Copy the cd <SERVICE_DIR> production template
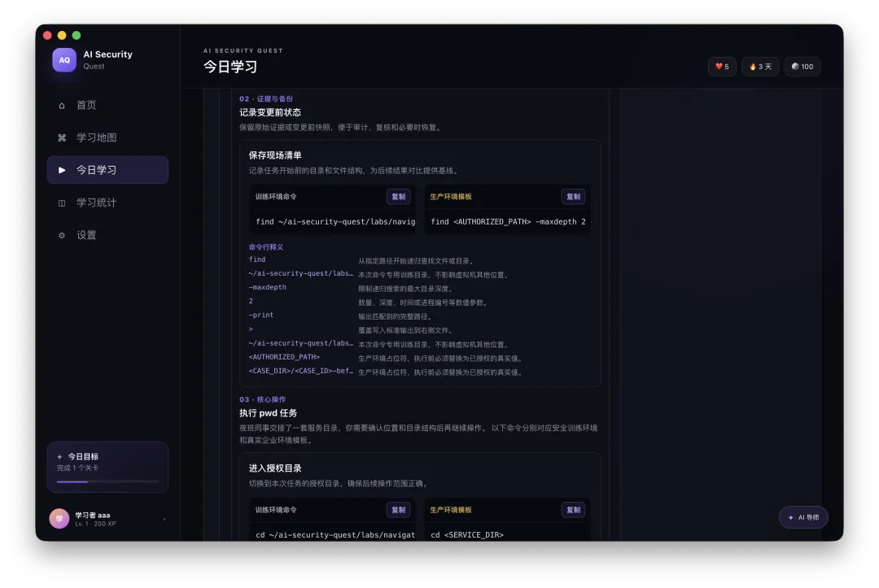 coord(573,510)
